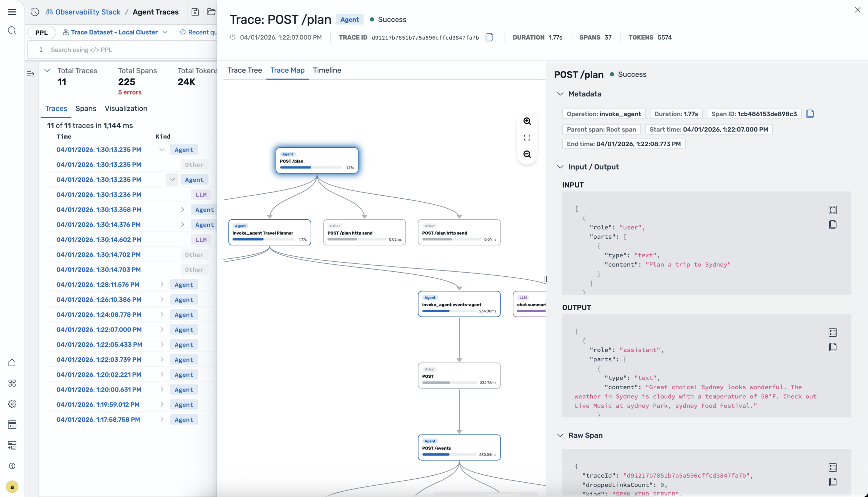Click fit-to-screen icon on trace map

[527, 138]
